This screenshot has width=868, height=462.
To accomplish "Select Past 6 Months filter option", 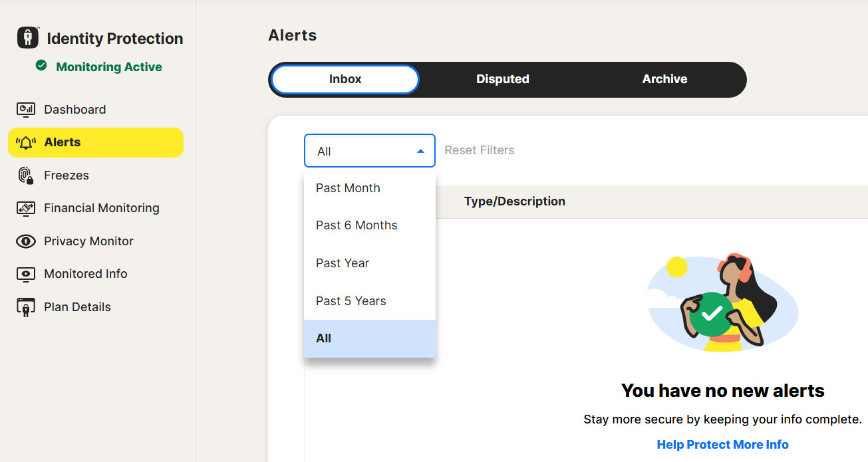I will click(357, 225).
